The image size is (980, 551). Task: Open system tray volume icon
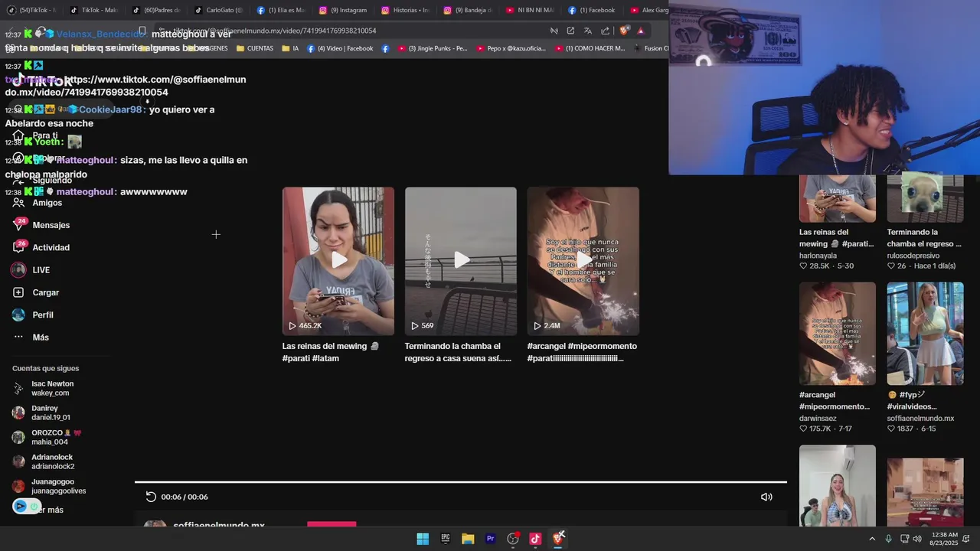tap(917, 539)
